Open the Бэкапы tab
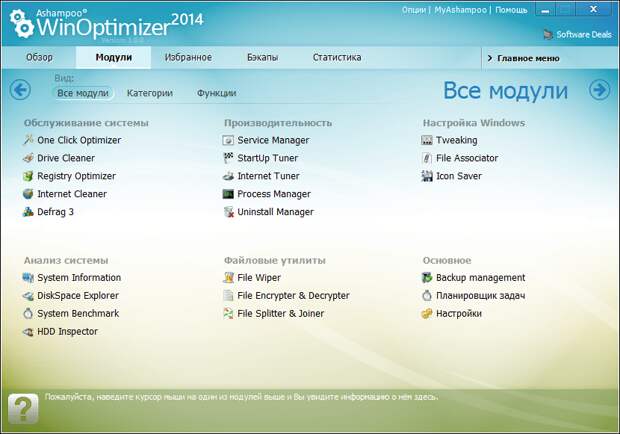 pyautogui.click(x=263, y=57)
